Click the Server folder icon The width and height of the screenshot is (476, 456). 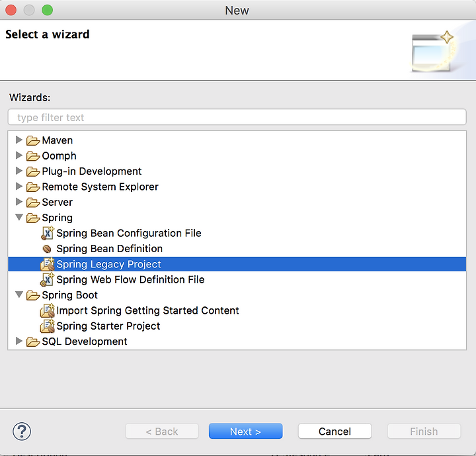click(33, 203)
